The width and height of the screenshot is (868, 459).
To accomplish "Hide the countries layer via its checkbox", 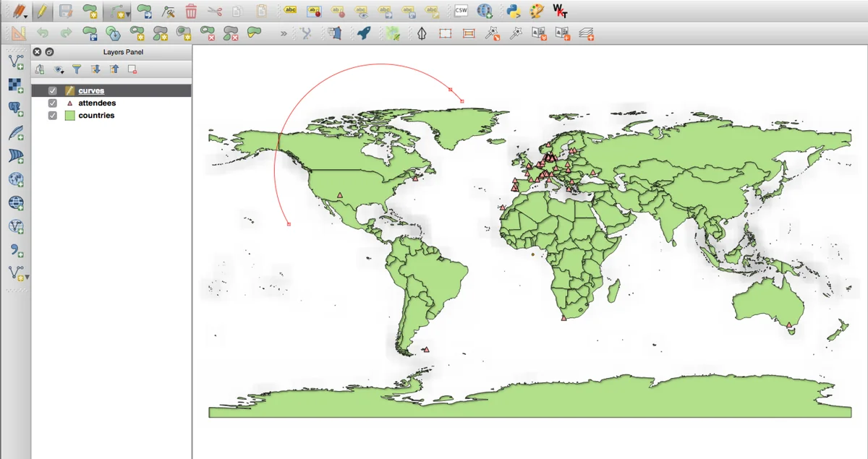I will coord(52,116).
